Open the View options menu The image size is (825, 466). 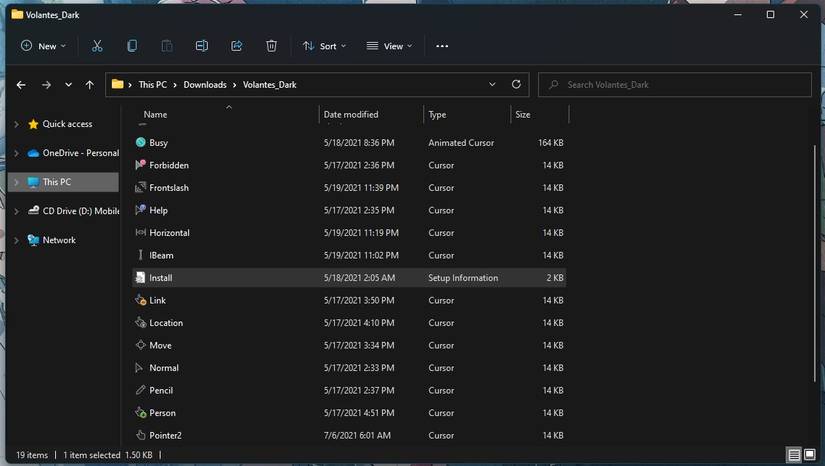pyautogui.click(x=390, y=46)
